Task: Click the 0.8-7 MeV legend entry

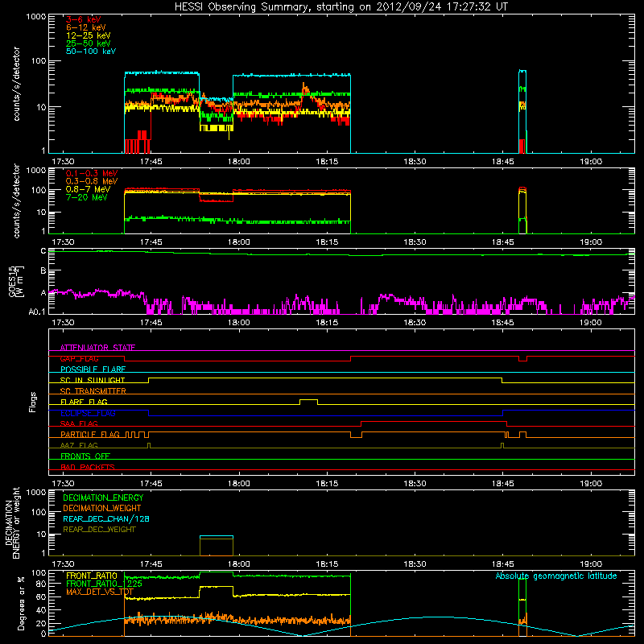Action: tap(88, 189)
